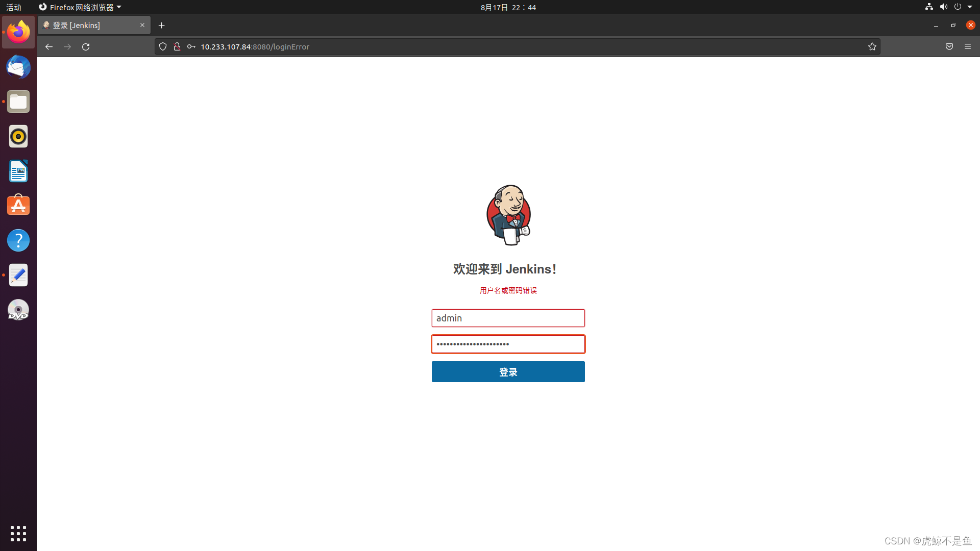Open the tracking protection shield icon
Viewport: 980px width, 551px height.
tap(163, 46)
